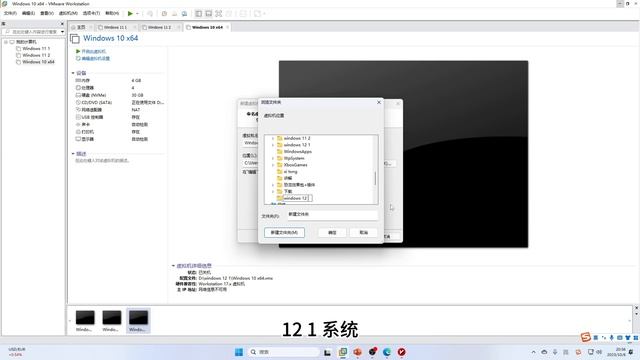Select Windows 10 x64 in library tree

35,62
